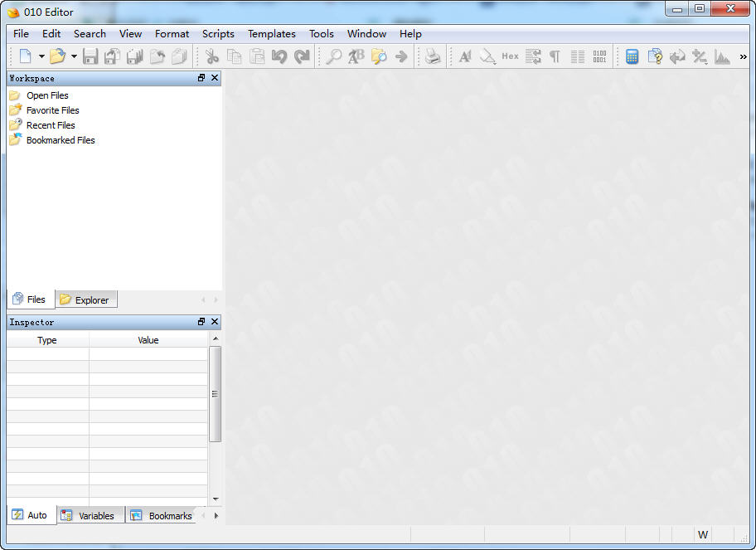This screenshot has width=756, height=550.
Task: Open the Templates menu
Action: [271, 34]
